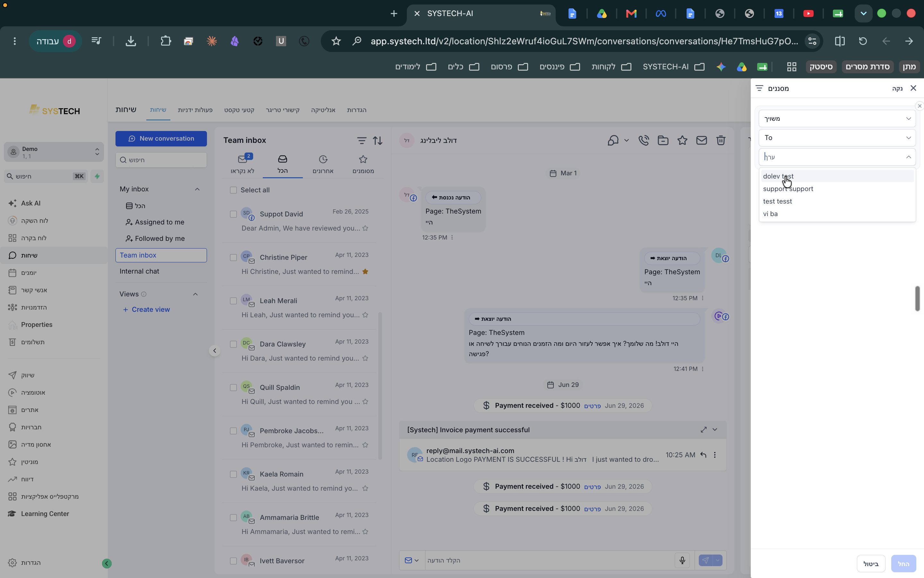Check the Pembroke Jacobs conversation checkbox
The height and width of the screenshot is (578, 924).
pos(233,431)
